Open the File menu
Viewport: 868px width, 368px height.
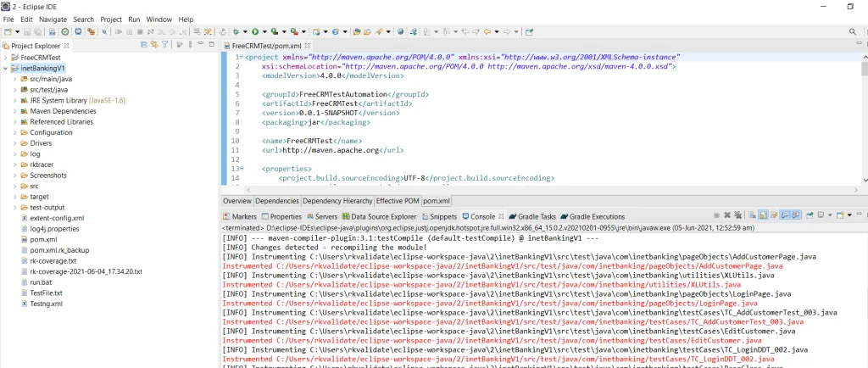(8, 19)
